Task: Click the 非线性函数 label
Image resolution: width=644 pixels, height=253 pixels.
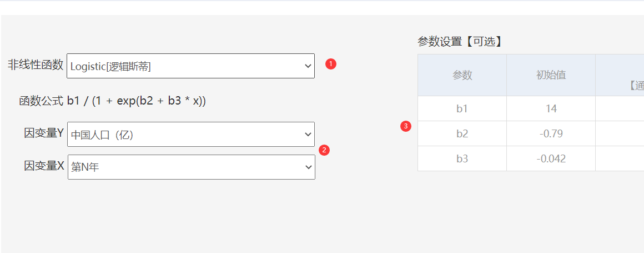Action: 36,65
